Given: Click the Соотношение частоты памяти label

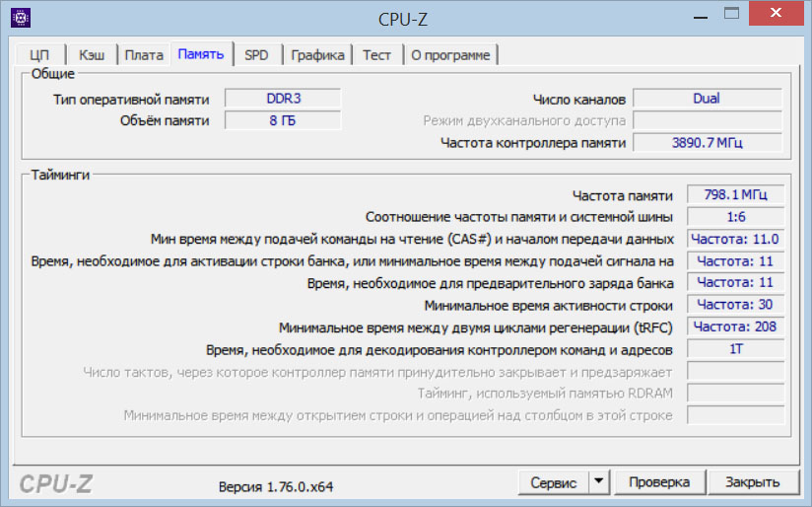Looking at the screenshot, I should click(x=519, y=217).
